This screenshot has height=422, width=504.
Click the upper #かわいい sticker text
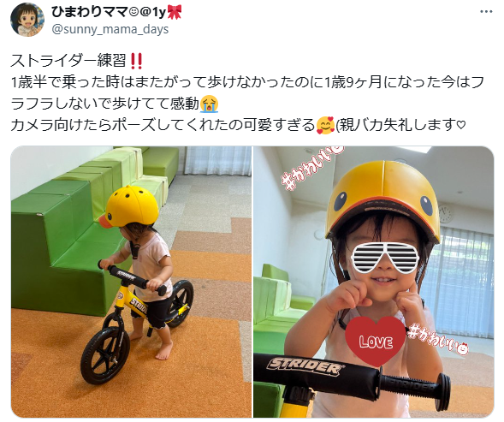click(x=311, y=168)
